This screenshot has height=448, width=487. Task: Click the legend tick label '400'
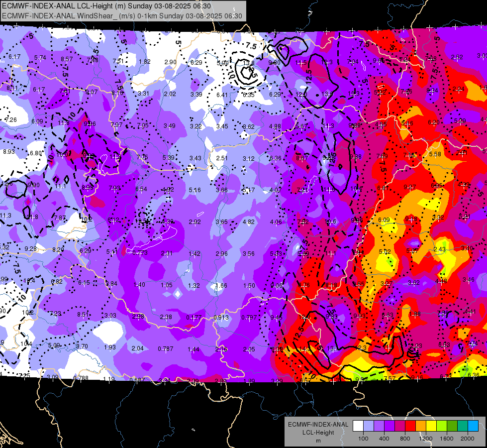pos(384,439)
